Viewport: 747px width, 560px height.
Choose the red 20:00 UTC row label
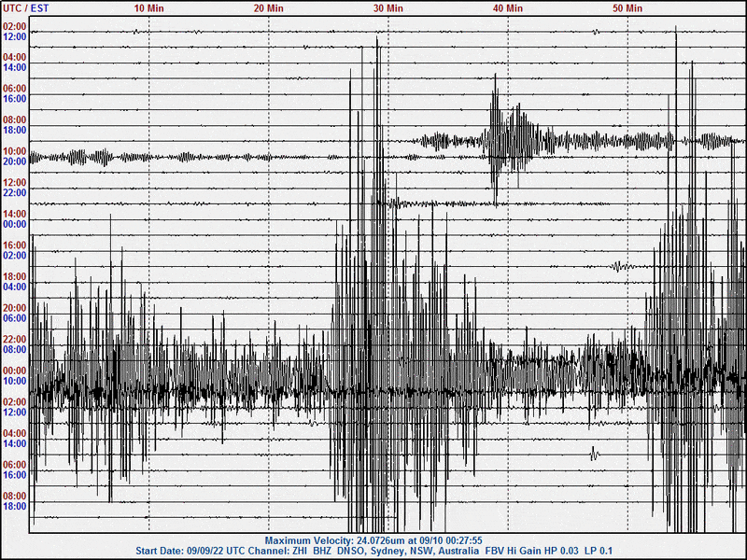point(14,308)
